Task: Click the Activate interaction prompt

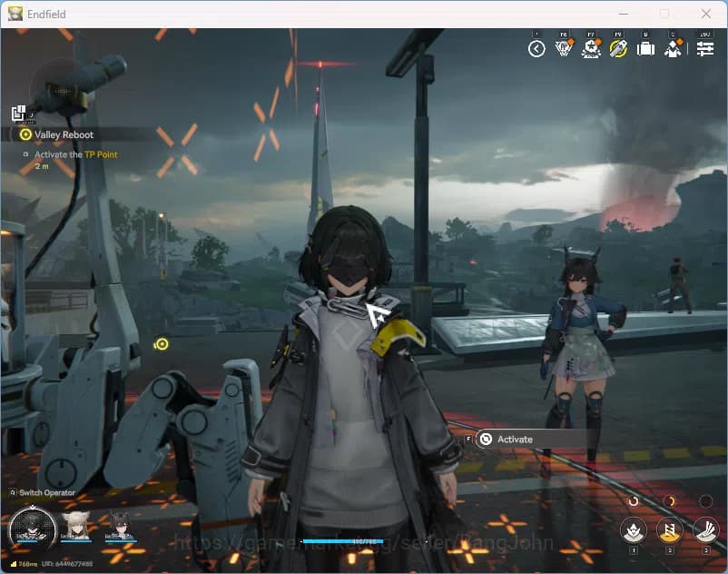Action: click(514, 439)
